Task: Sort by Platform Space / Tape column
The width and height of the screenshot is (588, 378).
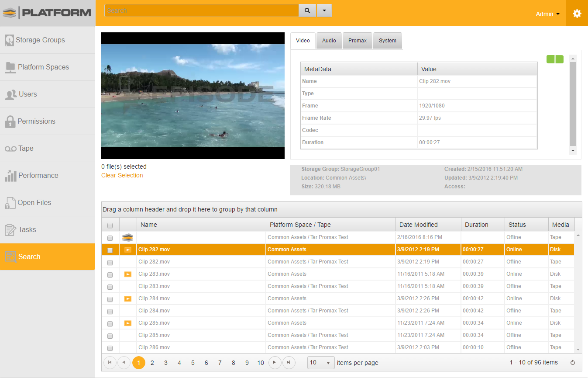Action: (330, 225)
